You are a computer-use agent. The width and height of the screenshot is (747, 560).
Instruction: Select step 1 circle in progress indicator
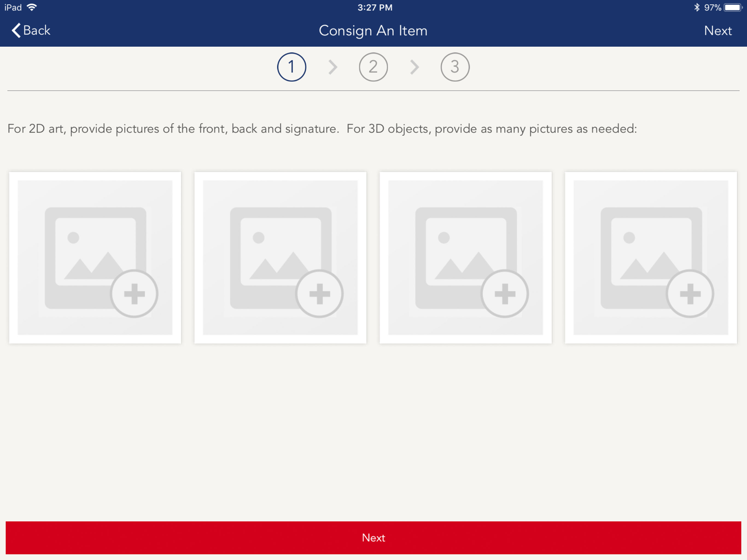click(x=291, y=67)
